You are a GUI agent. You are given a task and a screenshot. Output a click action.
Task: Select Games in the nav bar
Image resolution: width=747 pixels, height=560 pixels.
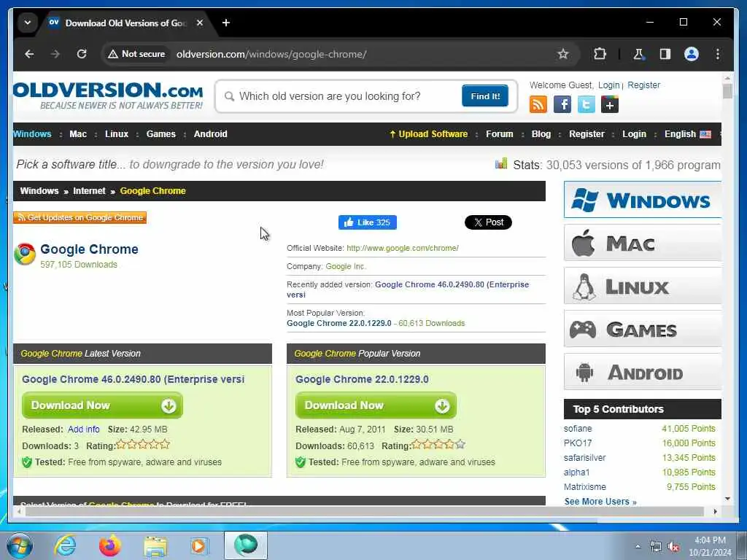pyautogui.click(x=161, y=134)
